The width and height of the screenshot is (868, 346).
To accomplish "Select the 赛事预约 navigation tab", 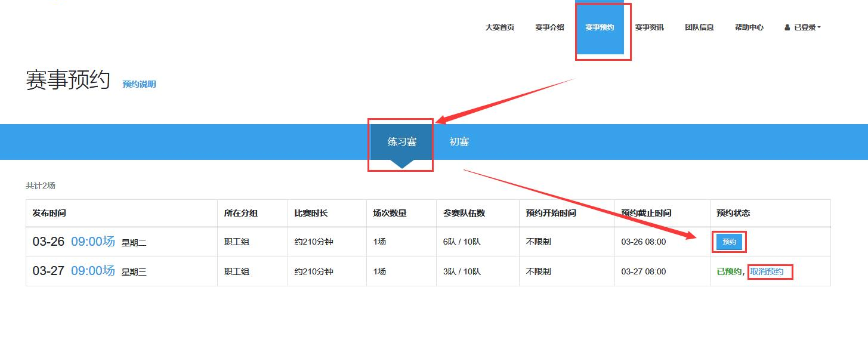I will click(600, 27).
